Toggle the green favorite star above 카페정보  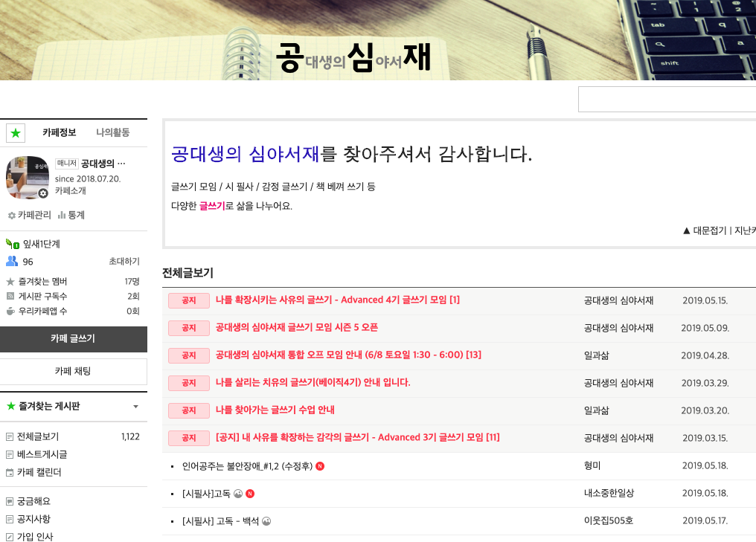coord(15,132)
